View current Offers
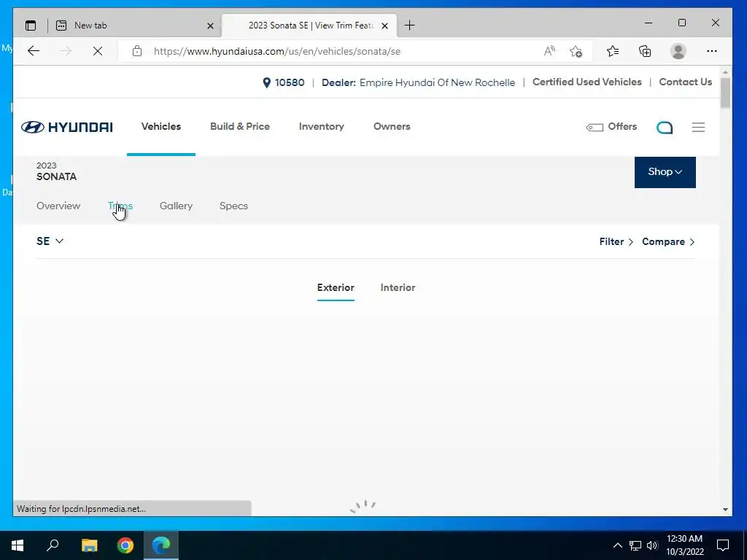 [611, 127]
